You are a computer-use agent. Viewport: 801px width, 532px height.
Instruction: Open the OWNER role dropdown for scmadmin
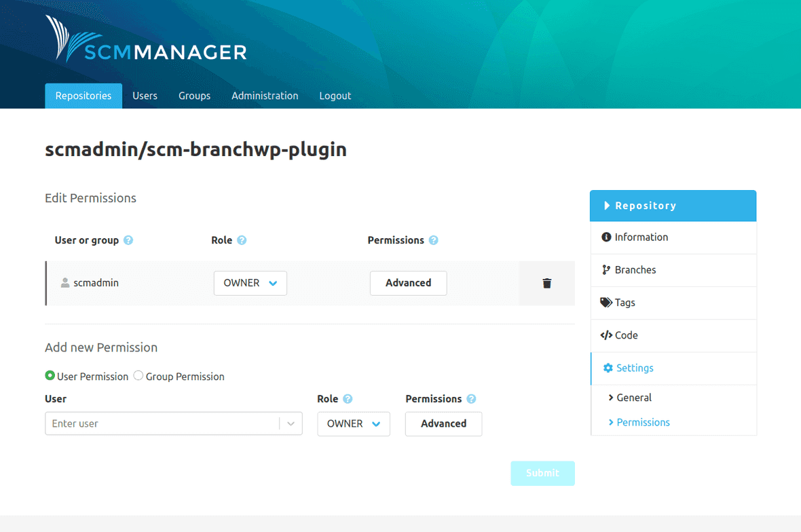pos(250,283)
